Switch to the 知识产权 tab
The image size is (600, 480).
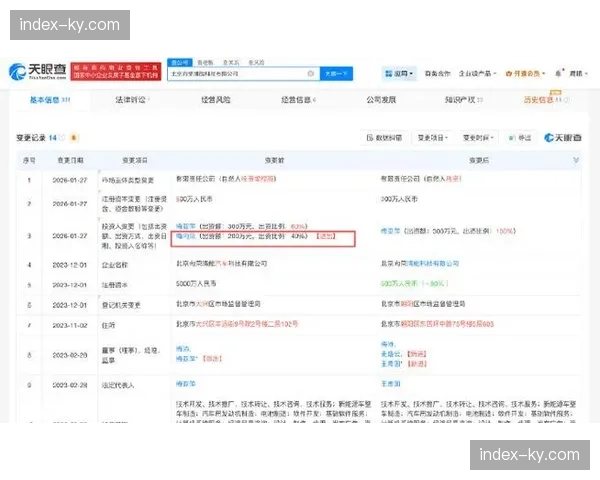[x=463, y=100]
